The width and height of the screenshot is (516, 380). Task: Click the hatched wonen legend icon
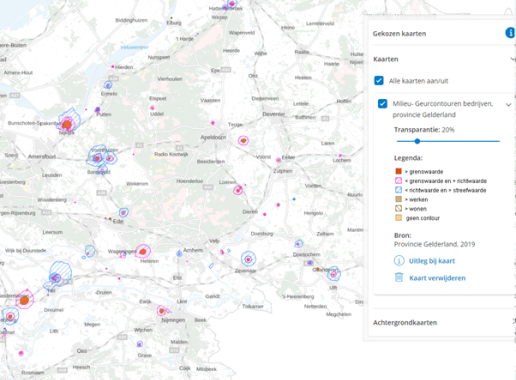(398, 209)
